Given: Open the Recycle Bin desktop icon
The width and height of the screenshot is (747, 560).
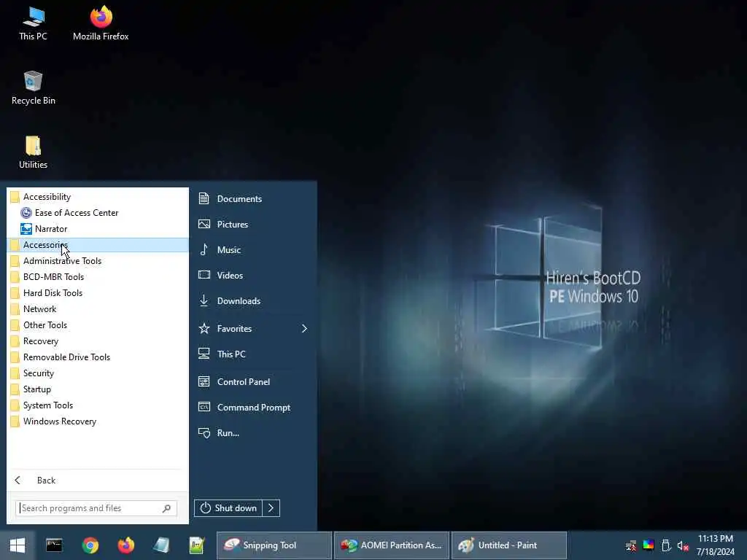Looking at the screenshot, I should tap(33, 87).
